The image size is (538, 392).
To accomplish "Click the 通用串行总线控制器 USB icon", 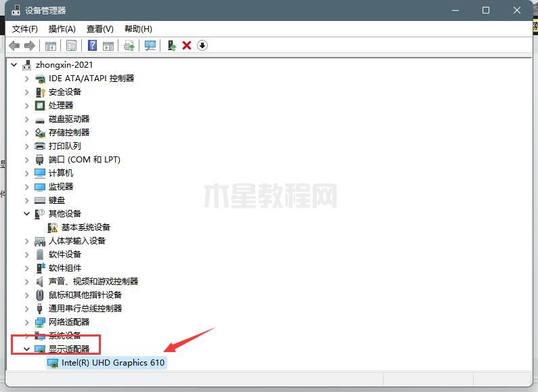I will pyautogui.click(x=39, y=308).
